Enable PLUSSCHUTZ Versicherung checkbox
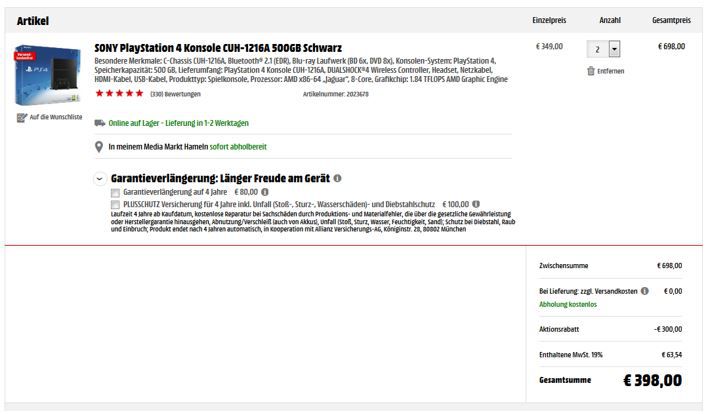This screenshot has width=707, height=414. coord(115,205)
